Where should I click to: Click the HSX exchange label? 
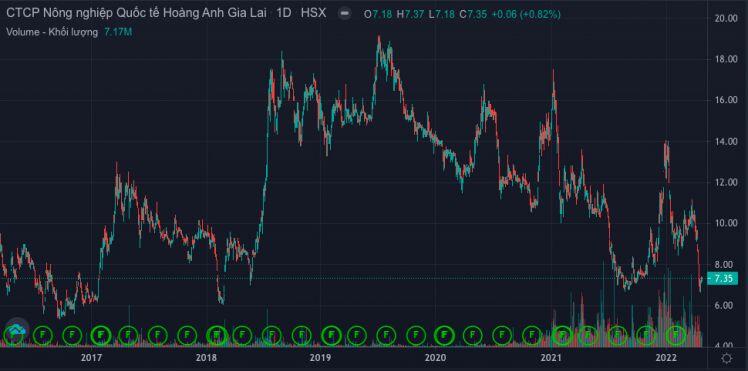(313, 13)
